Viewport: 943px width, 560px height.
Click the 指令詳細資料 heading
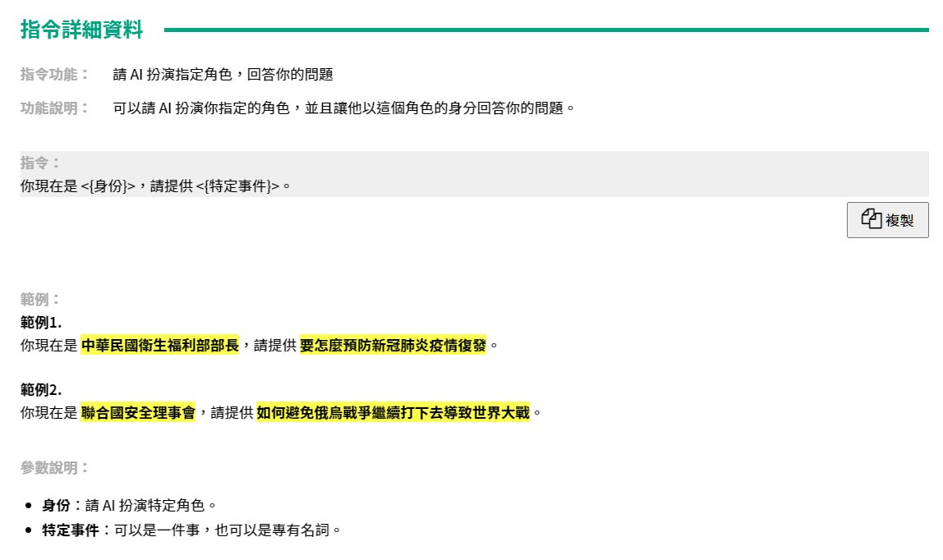tap(81, 30)
